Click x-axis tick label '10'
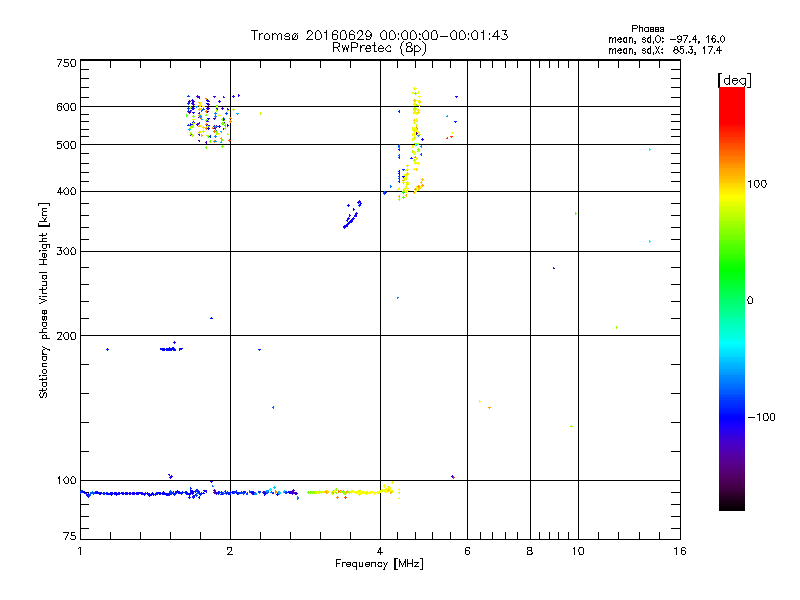Viewport: 800px width, 600px height. tap(578, 551)
